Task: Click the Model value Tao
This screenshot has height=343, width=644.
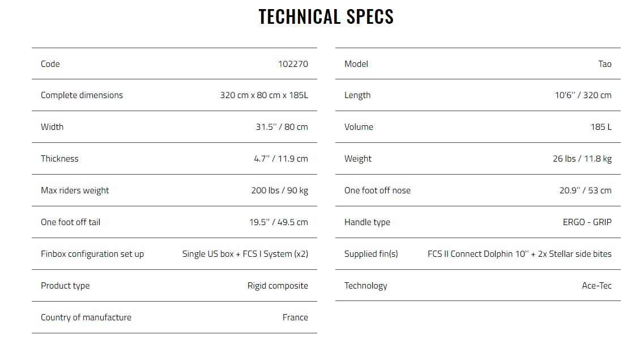Action: (605, 63)
